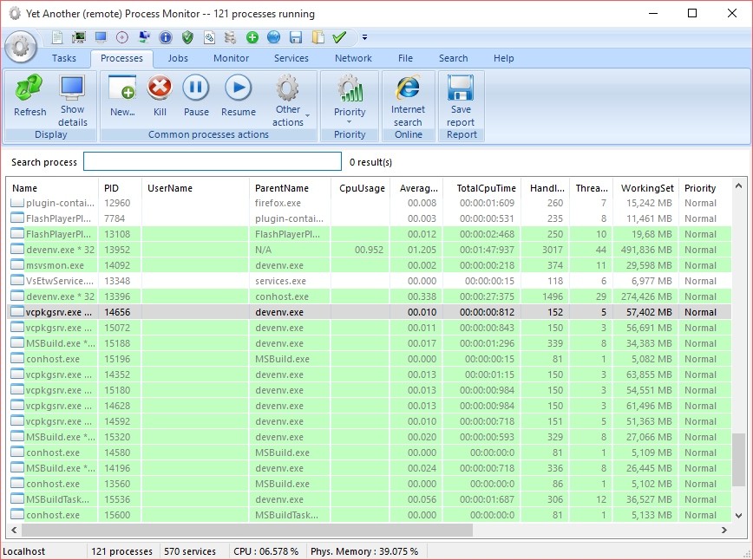Show details of selected process
The image size is (753, 560).
click(73, 101)
